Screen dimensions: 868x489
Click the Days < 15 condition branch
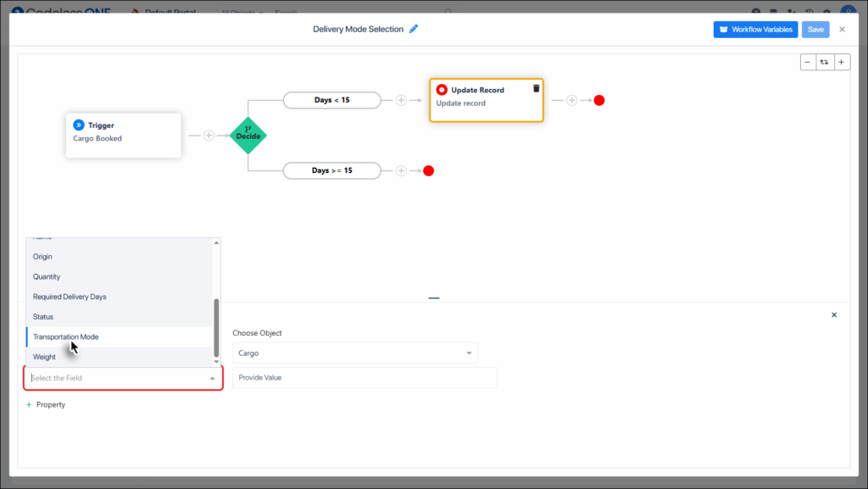tap(331, 100)
